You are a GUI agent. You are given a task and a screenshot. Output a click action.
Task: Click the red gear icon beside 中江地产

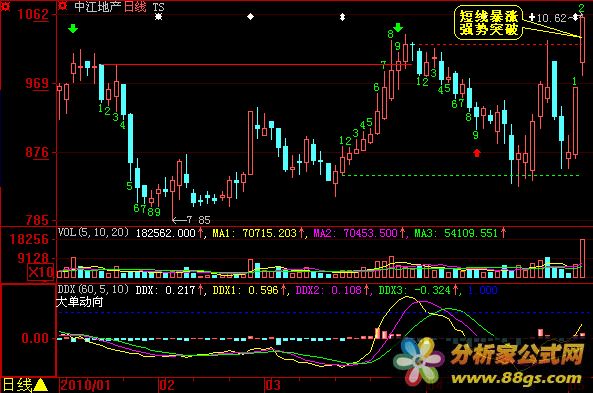[x=63, y=6]
